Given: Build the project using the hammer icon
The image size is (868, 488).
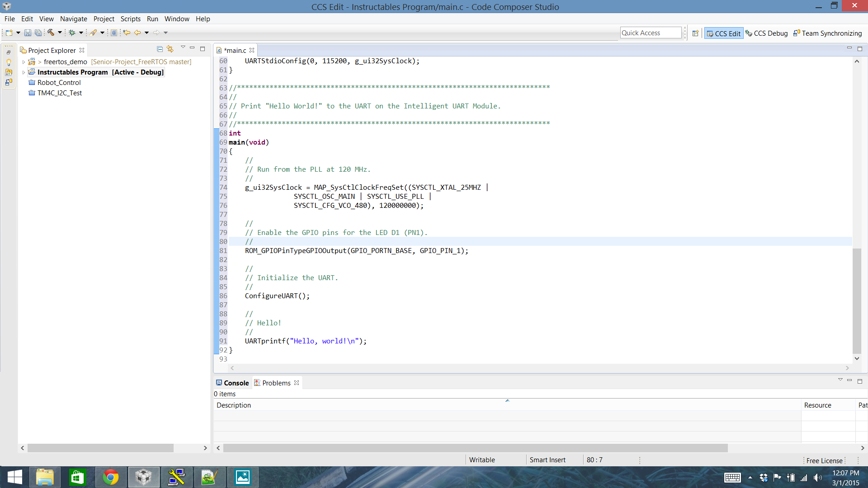Looking at the screenshot, I should (x=50, y=33).
